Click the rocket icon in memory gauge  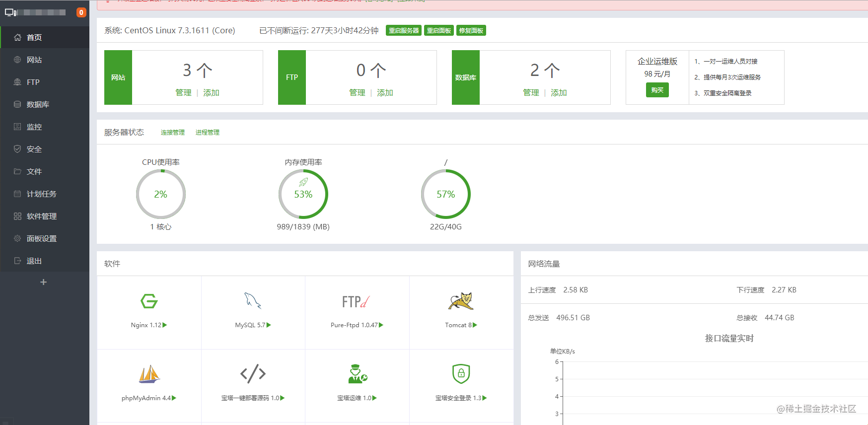tap(303, 182)
